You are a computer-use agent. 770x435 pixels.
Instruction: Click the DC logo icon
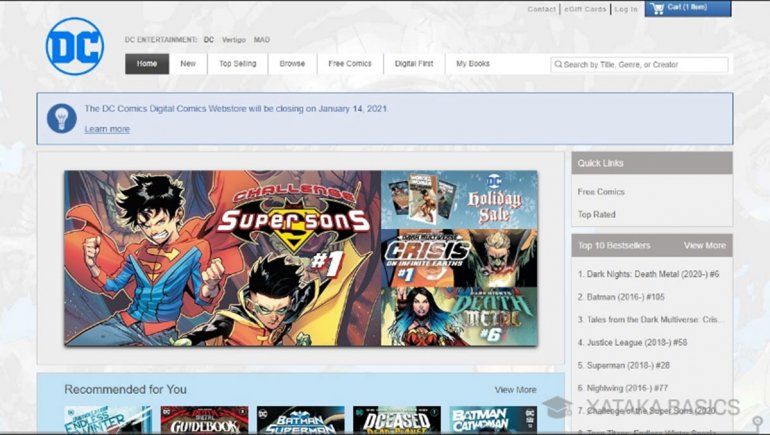tap(74, 46)
